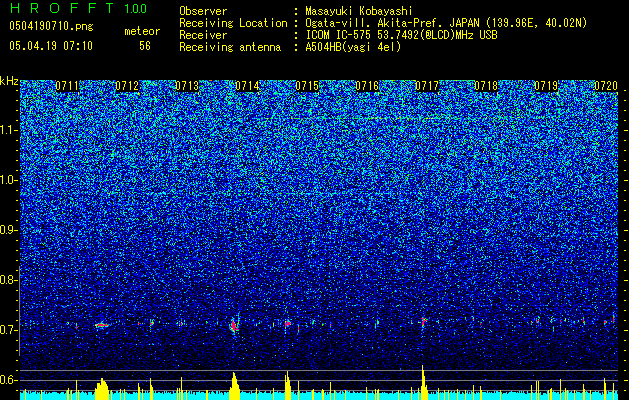Click the 0712 time marker
The height and width of the screenshot is (400, 629).
click(x=127, y=86)
